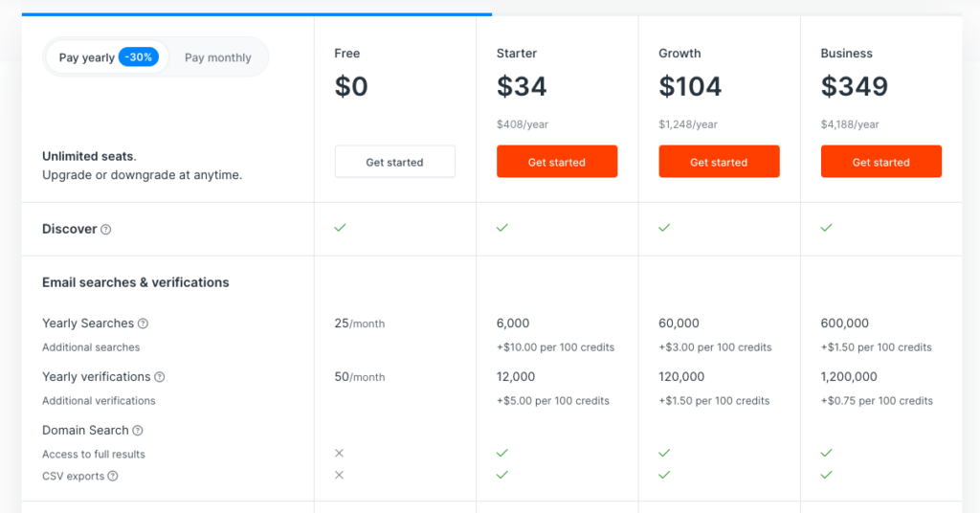Click the Business plan $349 price
The height and width of the screenshot is (513, 980).
854,87
